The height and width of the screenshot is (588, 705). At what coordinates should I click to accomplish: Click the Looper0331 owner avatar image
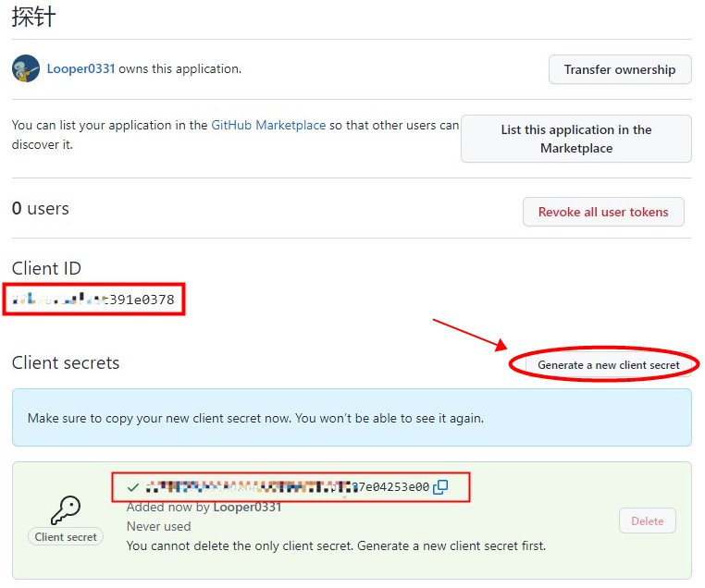point(26,68)
